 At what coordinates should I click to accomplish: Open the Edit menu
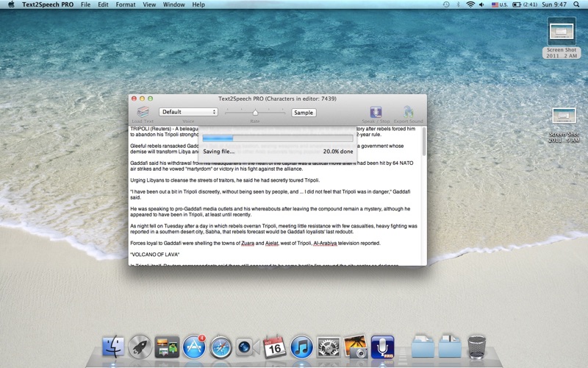point(103,4)
